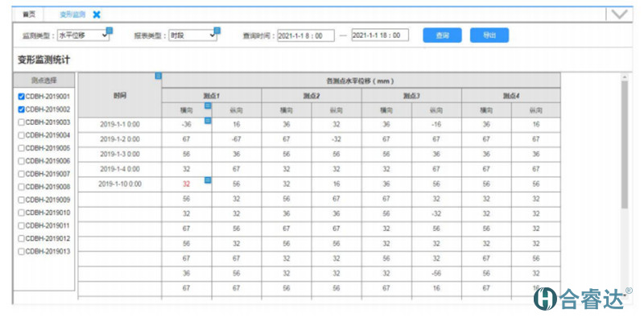
Task: Click the blue marker beside the 监测类型 dropdown
Action: coord(109,31)
